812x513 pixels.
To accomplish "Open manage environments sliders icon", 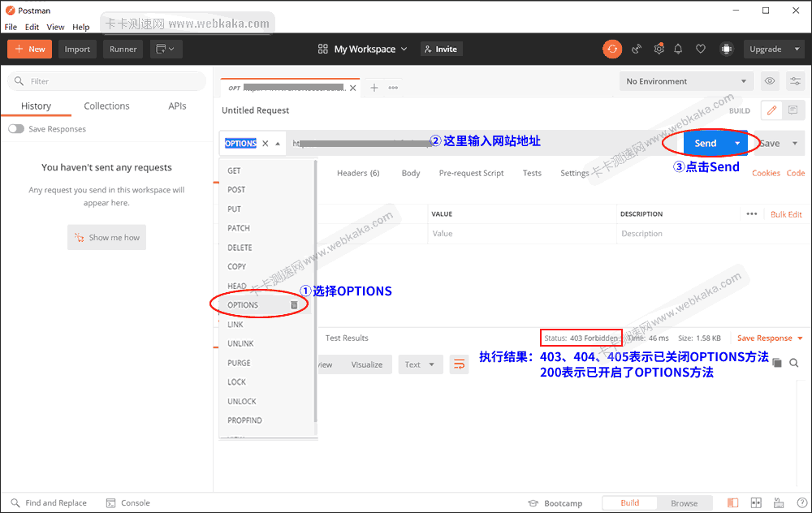I will pos(795,81).
